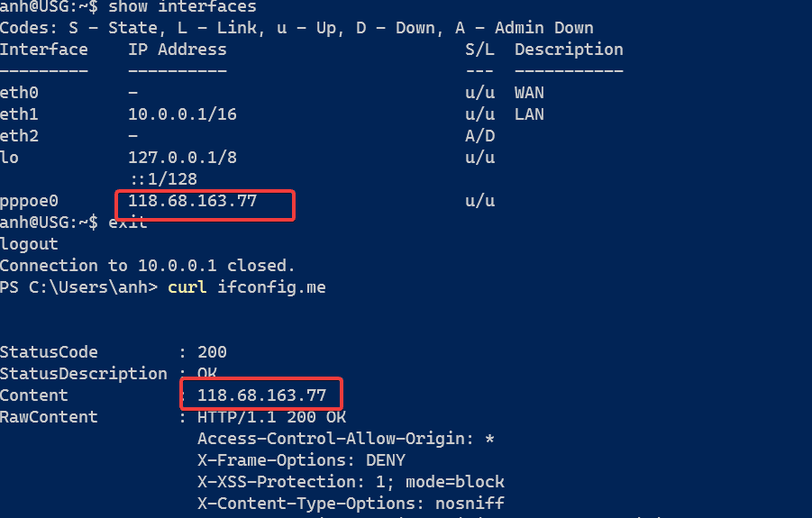Viewport: 812px width, 518px height.
Task: Click the HTTP/1.1 200 OK line
Action: pyautogui.click(x=271, y=417)
